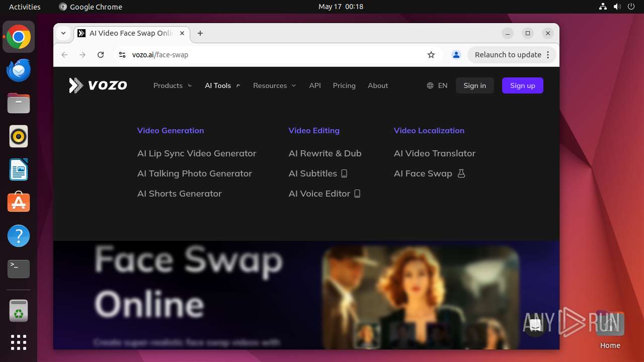Screen dimensions: 644x362
Task: Change language via the EN globe selector
Action: 437,85
